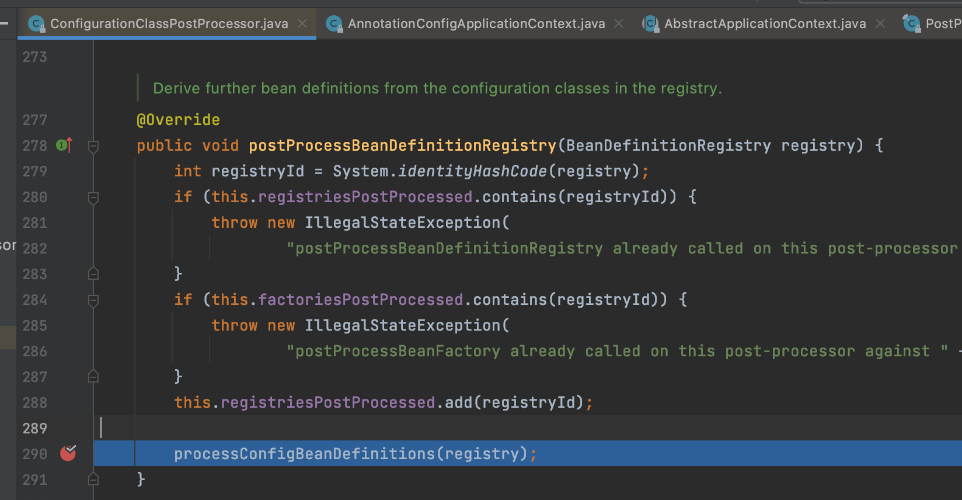Collapse the if-block fold at line 280
962x500 pixels.
click(93, 197)
